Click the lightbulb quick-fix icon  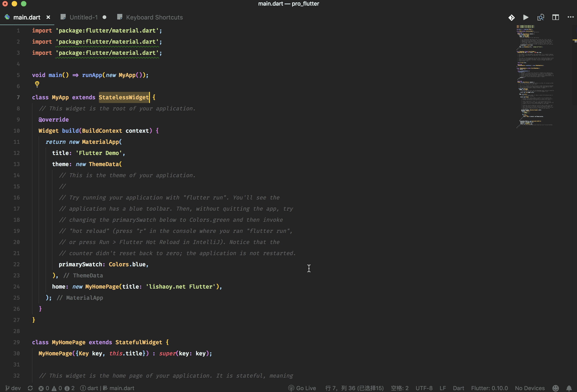(37, 84)
